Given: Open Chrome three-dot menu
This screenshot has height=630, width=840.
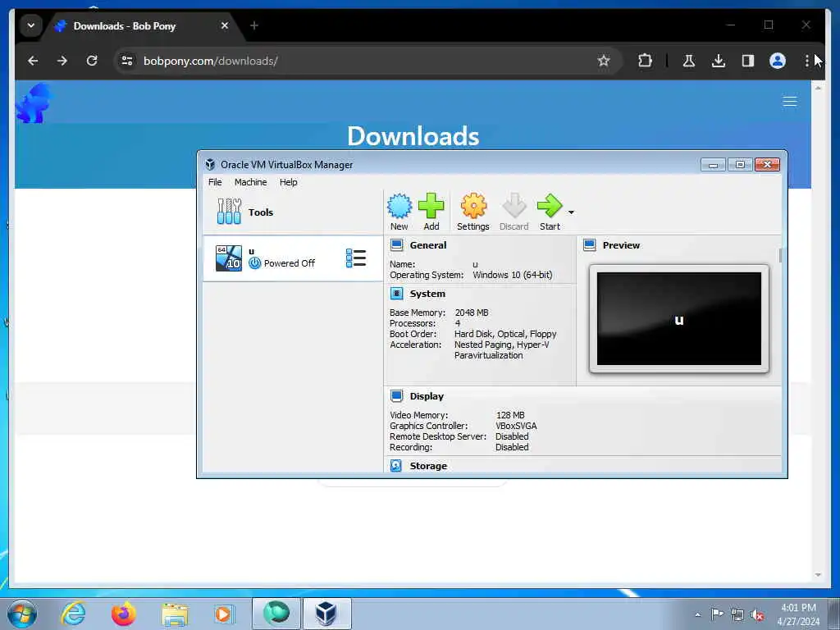Looking at the screenshot, I should 807,61.
